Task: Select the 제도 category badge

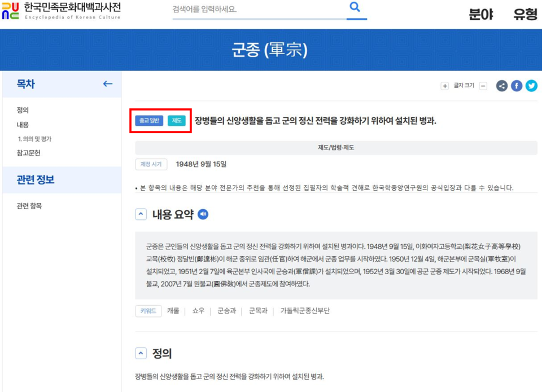Action: click(177, 120)
